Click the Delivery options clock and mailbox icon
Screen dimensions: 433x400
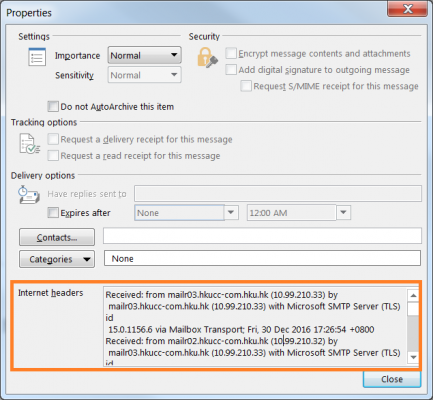(29, 194)
